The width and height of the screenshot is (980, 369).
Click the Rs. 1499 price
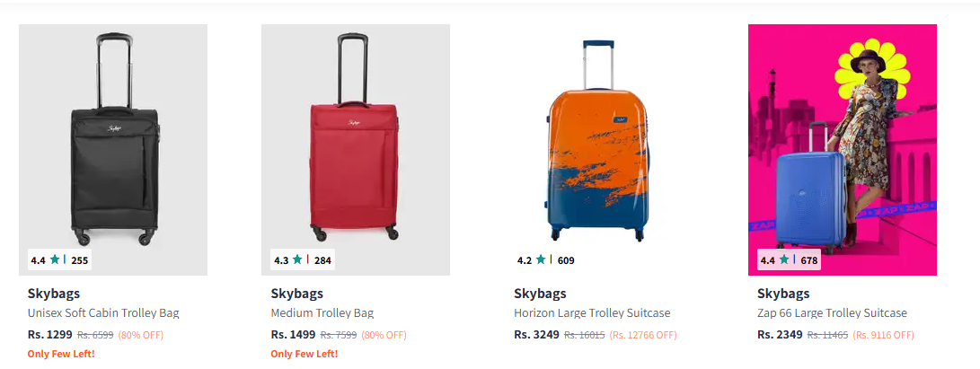point(293,334)
